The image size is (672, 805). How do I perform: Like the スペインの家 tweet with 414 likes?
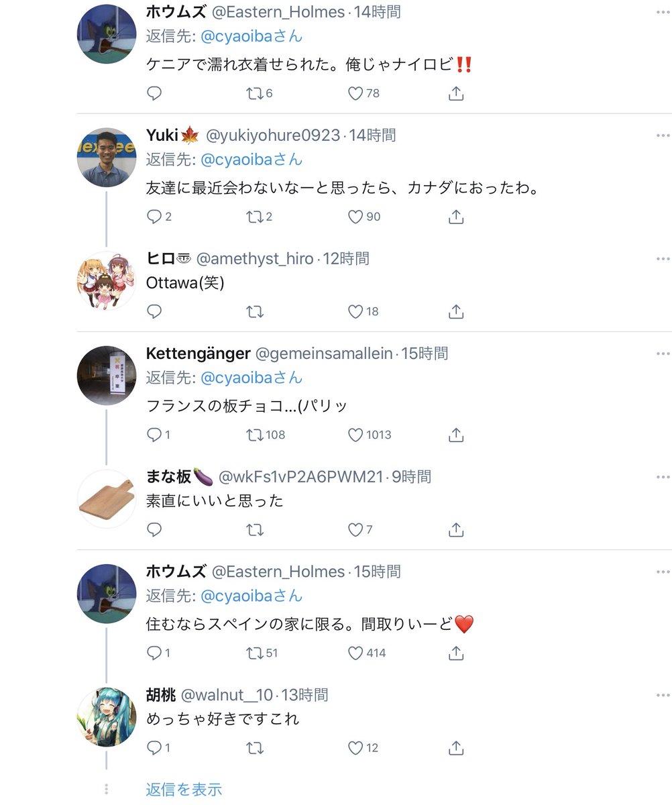point(355,653)
